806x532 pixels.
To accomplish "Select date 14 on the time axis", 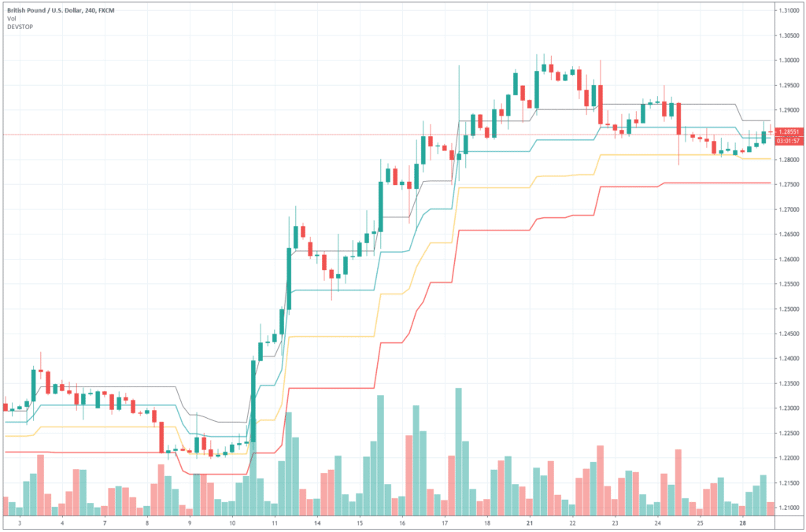I will pos(317,523).
